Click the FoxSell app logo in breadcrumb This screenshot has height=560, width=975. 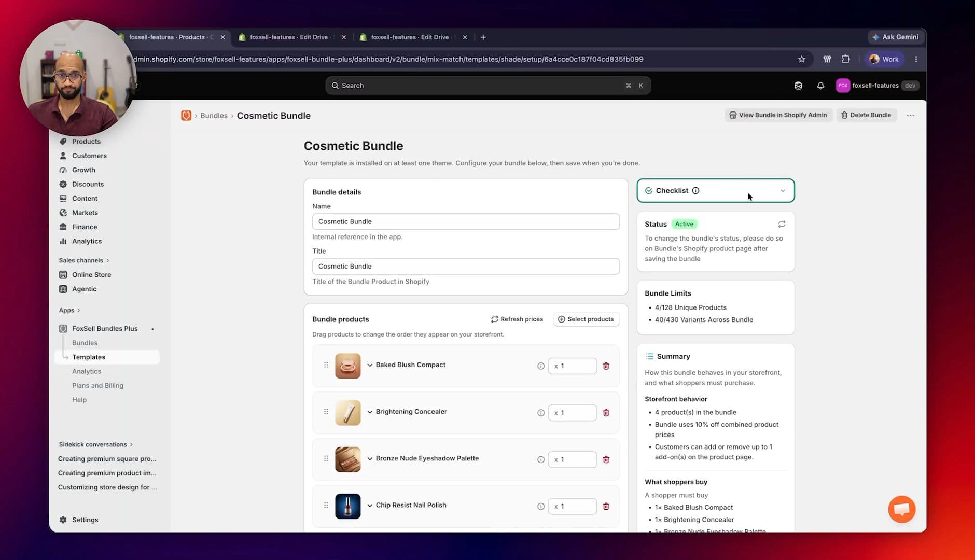pyautogui.click(x=186, y=116)
